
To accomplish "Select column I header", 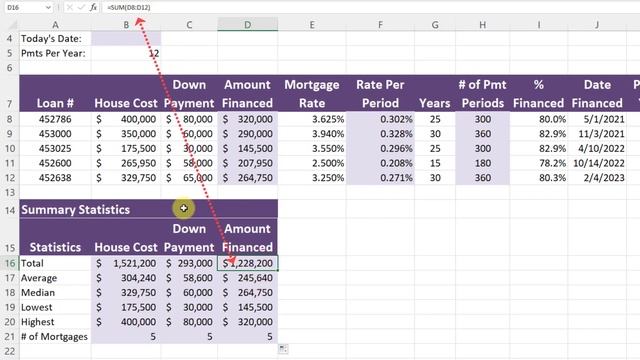I will coord(538,25).
